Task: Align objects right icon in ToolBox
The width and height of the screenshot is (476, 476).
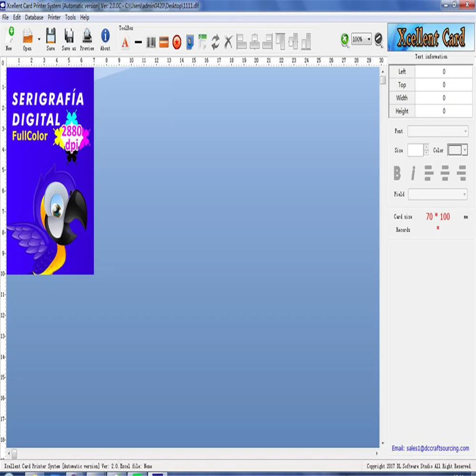Action: tap(268, 41)
